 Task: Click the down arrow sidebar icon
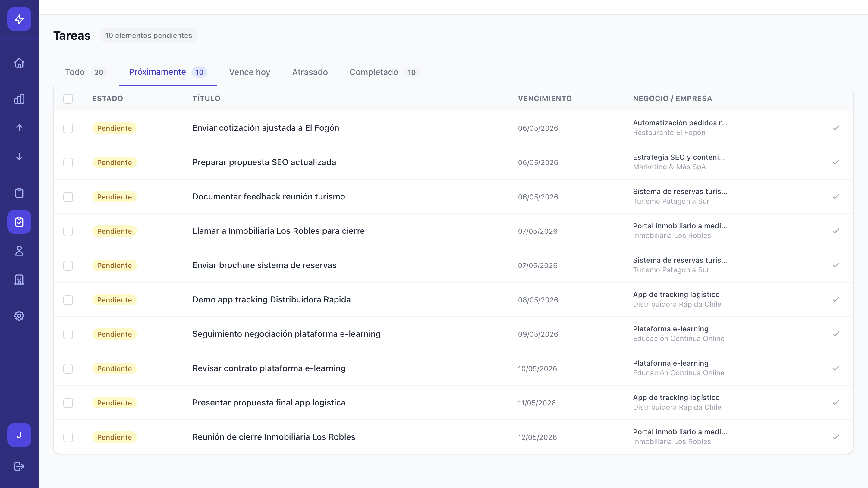tap(19, 157)
